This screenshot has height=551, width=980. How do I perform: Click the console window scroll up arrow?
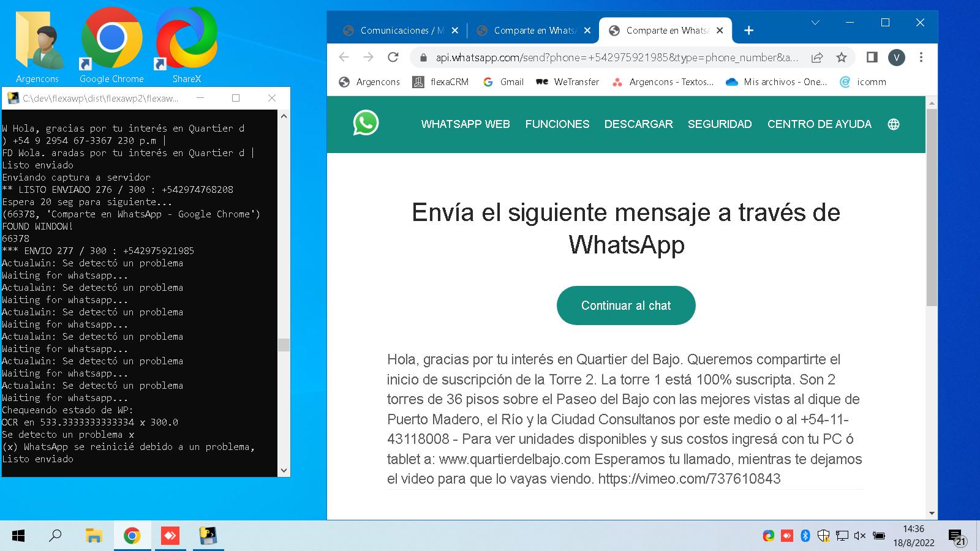pos(284,116)
